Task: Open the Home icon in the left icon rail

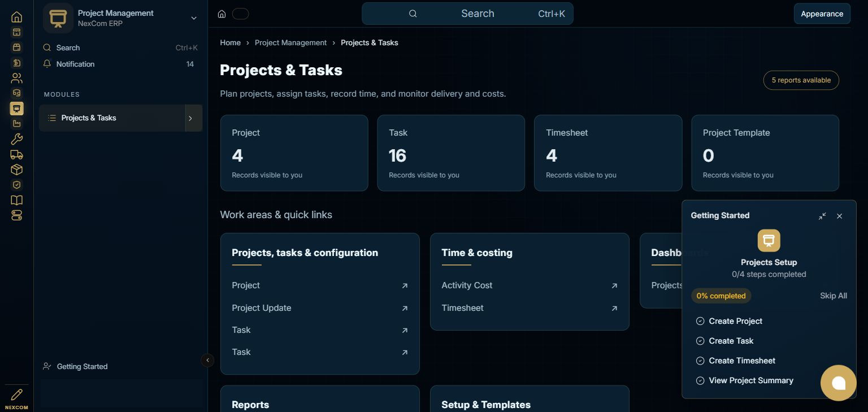Action: 17,17
